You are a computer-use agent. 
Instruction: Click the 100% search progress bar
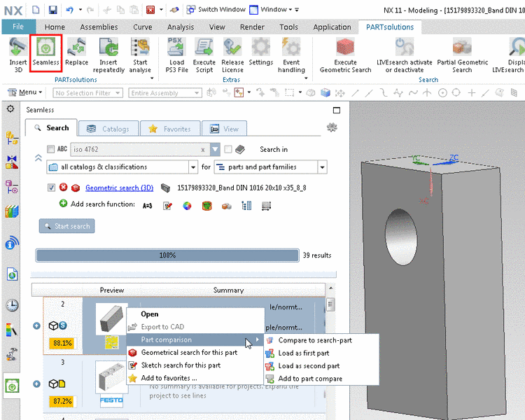167,255
